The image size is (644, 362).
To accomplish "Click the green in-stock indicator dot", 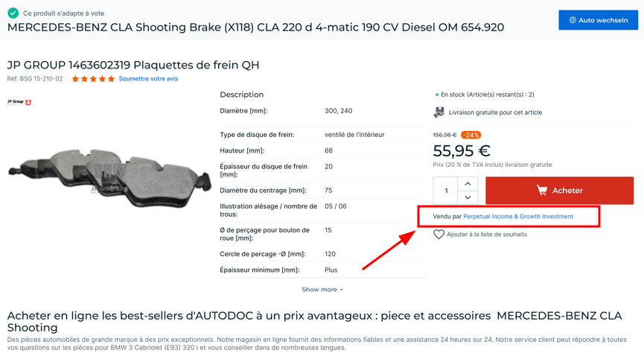I will tap(436, 95).
